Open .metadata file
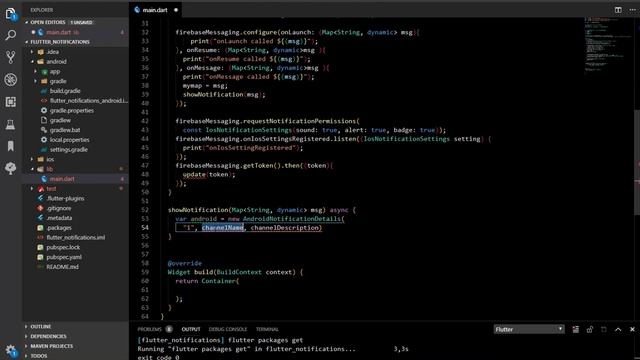This screenshot has height=360, width=640. click(x=59, y=218)
